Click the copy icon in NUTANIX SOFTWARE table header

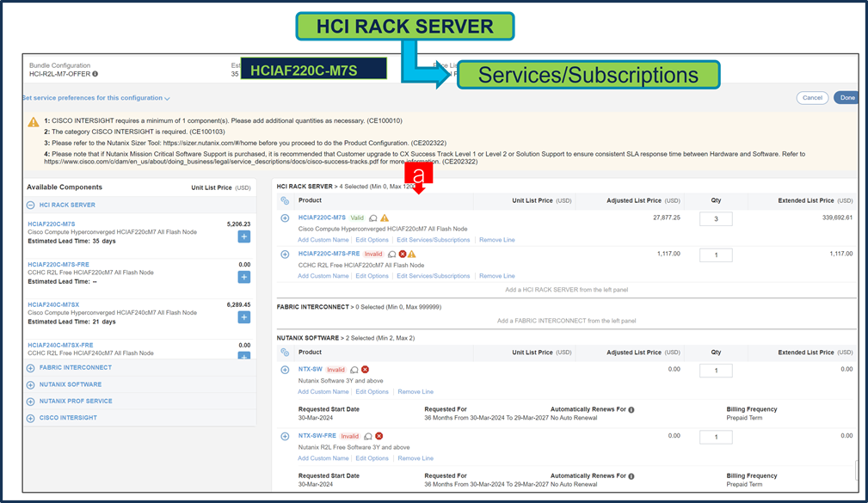tap(285, 352)
